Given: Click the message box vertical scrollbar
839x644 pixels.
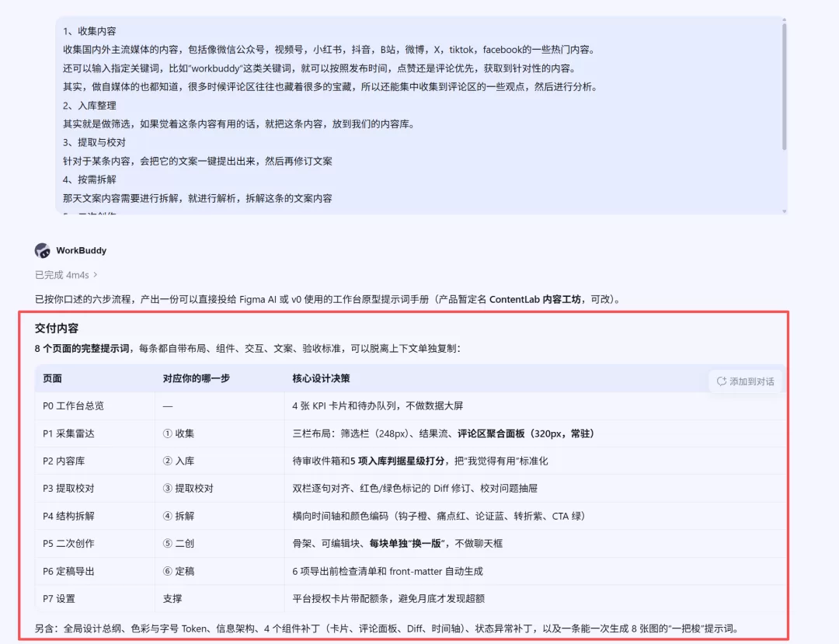Looking at the screenshot, I should [784, 87].
